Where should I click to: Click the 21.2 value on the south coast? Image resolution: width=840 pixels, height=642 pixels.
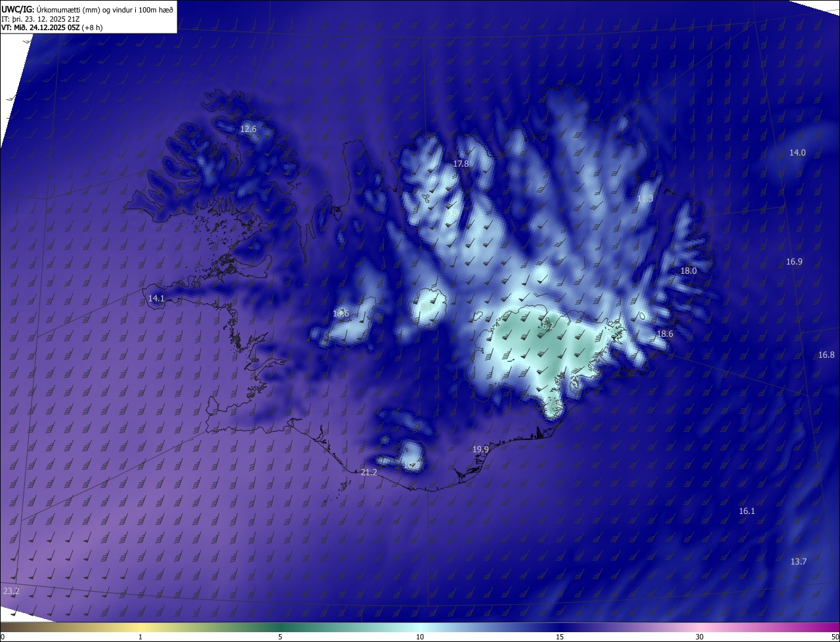tap(369, 473)
